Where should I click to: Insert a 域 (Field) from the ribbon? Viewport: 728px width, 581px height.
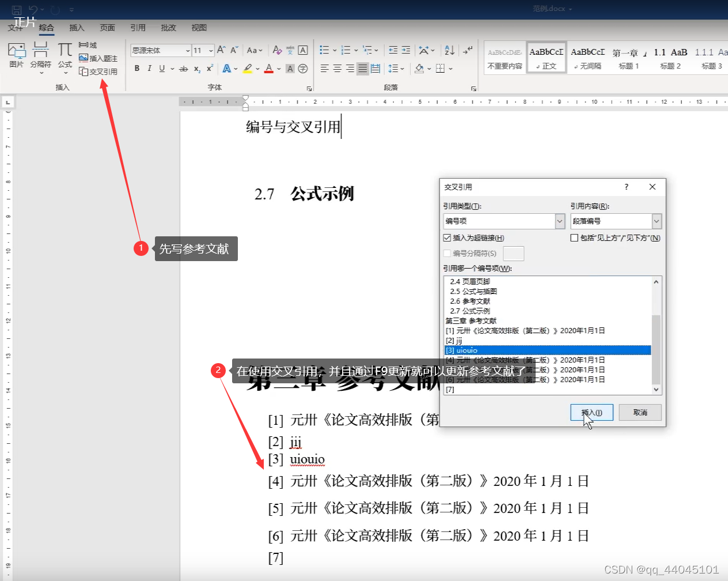88,45
